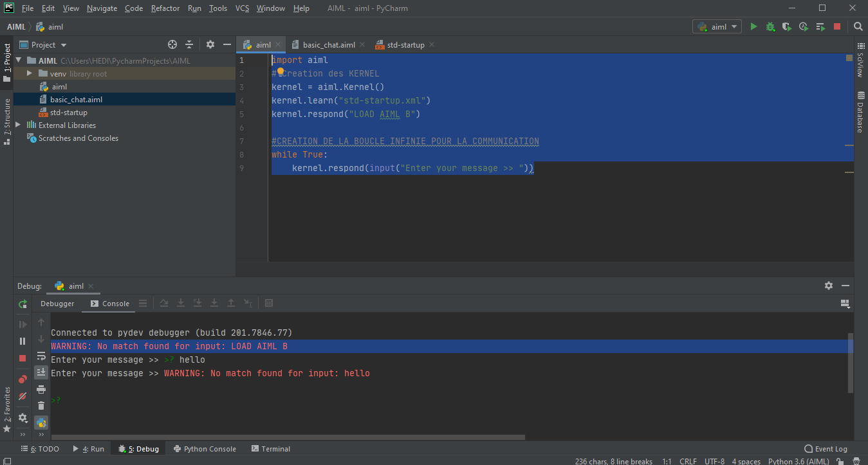
Task: Run the aiml configuration with green play
Action: (x=753, y=26)
